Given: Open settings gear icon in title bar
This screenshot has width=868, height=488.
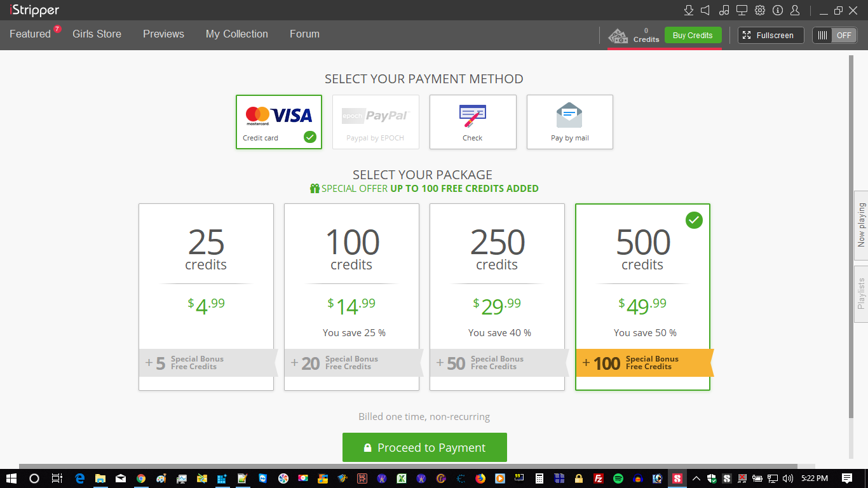Looking at the screenshot, I should 760,10.
